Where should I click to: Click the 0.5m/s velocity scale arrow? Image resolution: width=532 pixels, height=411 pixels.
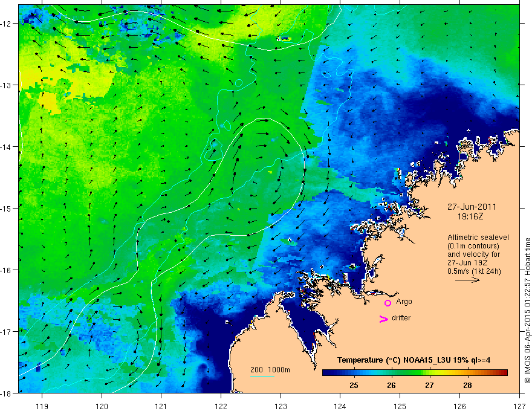pos(467,280)
